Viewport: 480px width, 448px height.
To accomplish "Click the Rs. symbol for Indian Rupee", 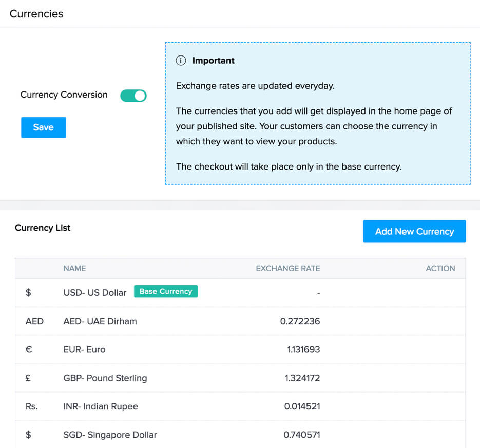I will click(32, 406).
